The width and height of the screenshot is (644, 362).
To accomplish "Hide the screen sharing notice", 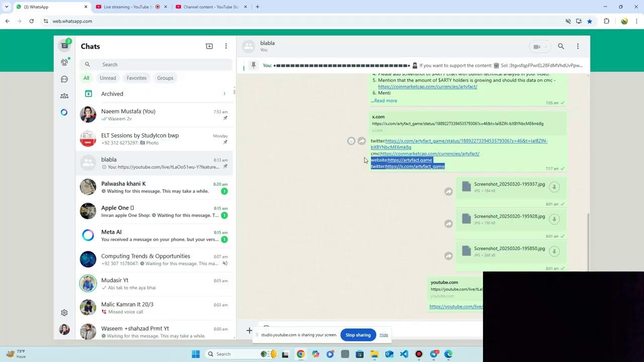I will (384, 335).
